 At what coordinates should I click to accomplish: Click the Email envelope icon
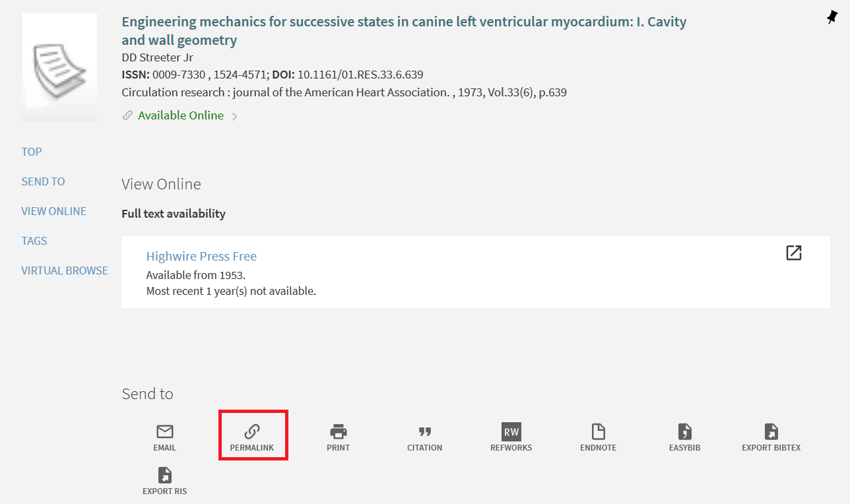pos(165,432)
